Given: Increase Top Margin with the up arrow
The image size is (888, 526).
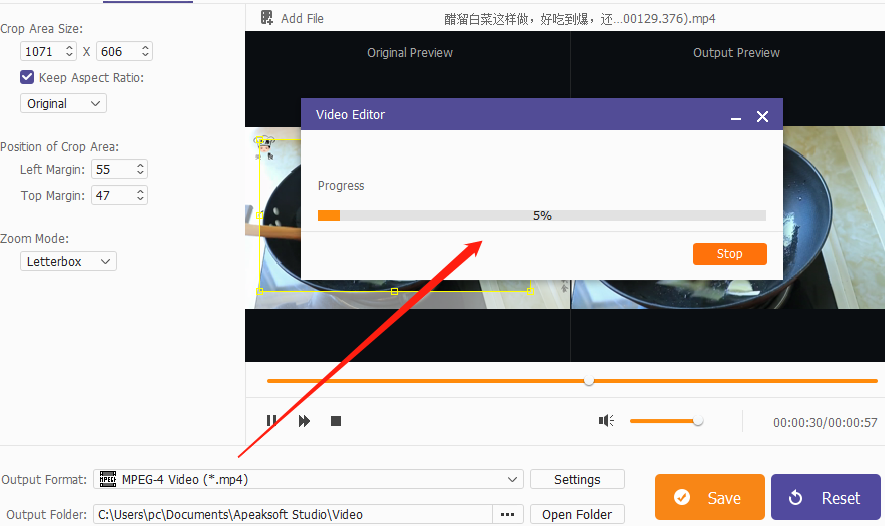Looking at the screenshot, I should 140,192.
